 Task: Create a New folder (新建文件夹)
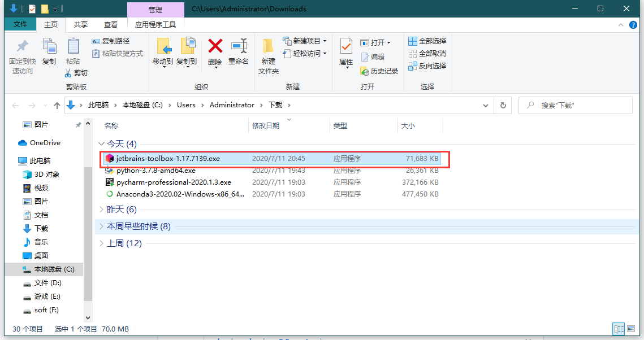pyautogui.click(x=269, y=56)
